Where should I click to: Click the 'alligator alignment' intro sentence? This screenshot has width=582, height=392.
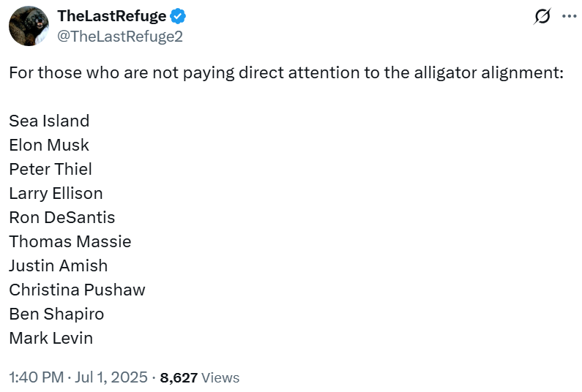coord(286,73)
